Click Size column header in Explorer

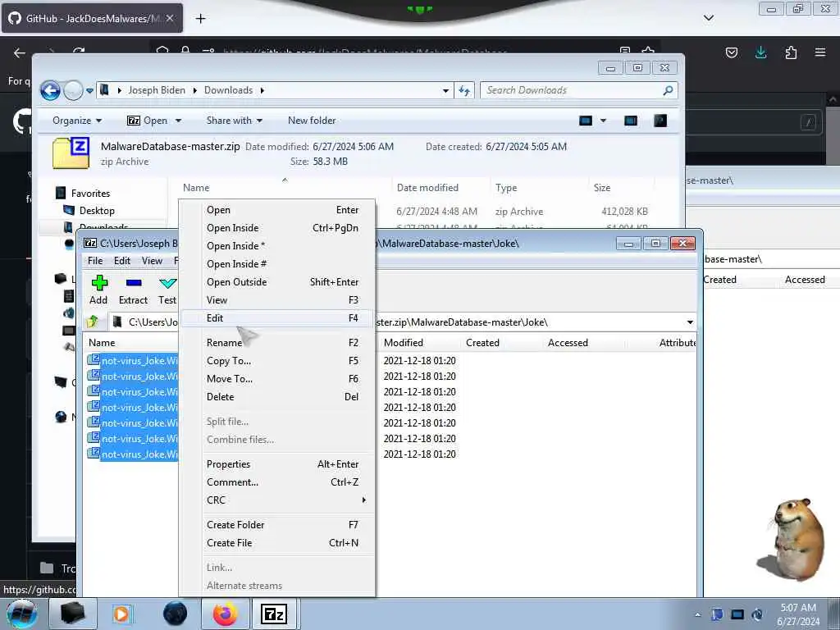(601, 188)
